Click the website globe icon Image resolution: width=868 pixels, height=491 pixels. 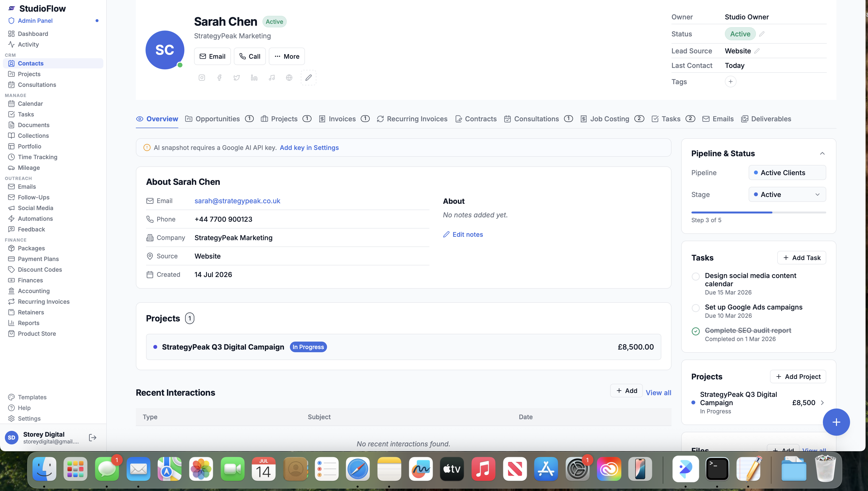289,78
